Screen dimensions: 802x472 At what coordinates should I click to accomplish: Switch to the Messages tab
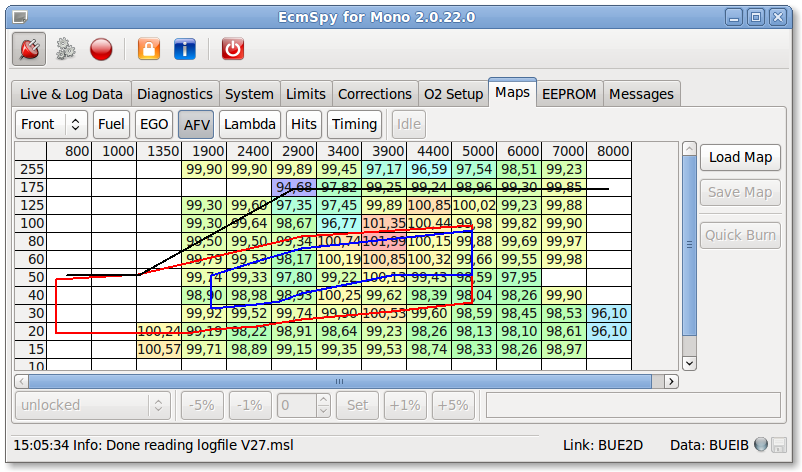click(641, 94)
